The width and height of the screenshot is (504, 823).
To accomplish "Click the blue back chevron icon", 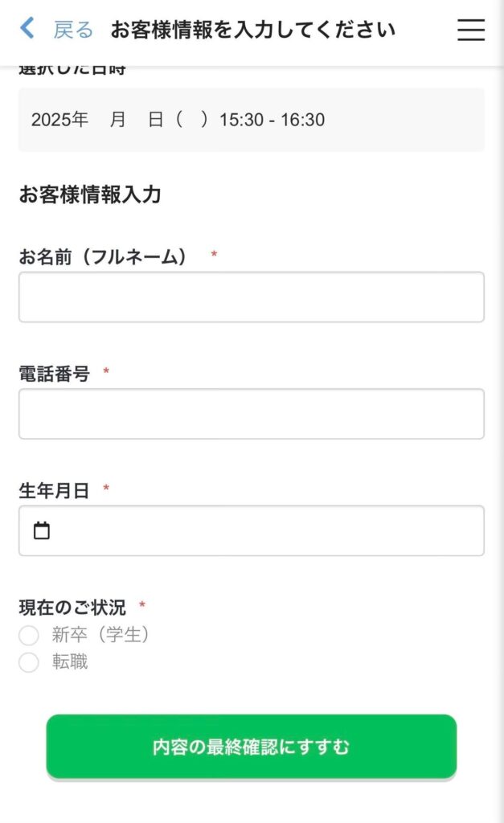I will point(27,30).
